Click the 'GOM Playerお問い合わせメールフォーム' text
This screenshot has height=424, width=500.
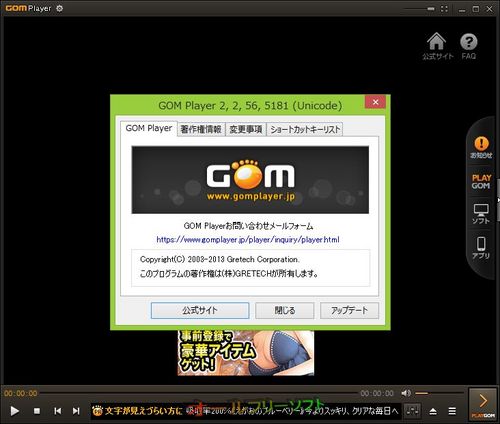[248, 226]
